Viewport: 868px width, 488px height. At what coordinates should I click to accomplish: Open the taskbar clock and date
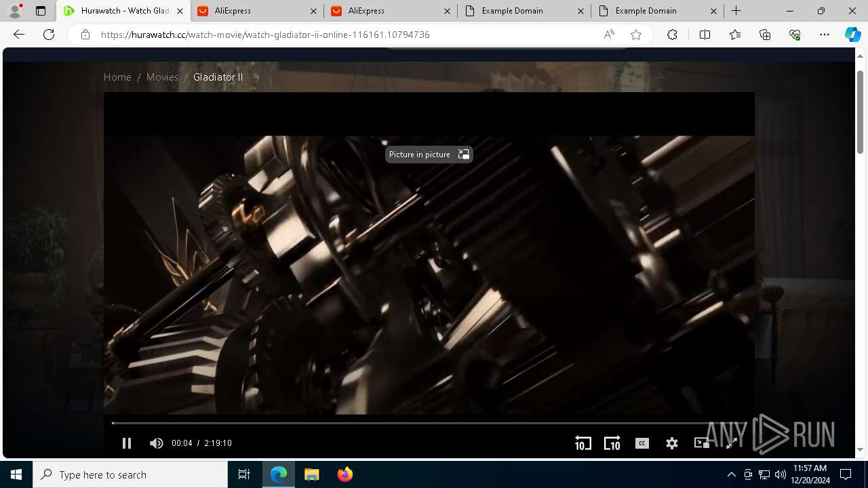click(810, 474)
